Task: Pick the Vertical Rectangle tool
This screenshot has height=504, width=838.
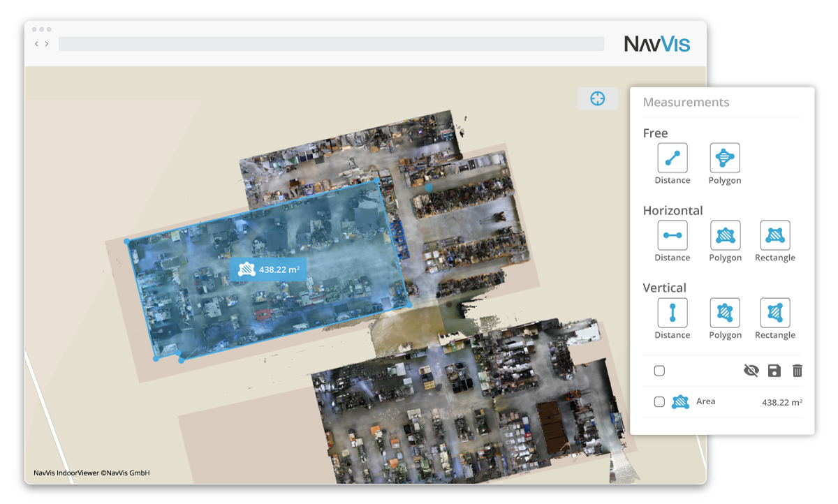Action: click(774, 313)
